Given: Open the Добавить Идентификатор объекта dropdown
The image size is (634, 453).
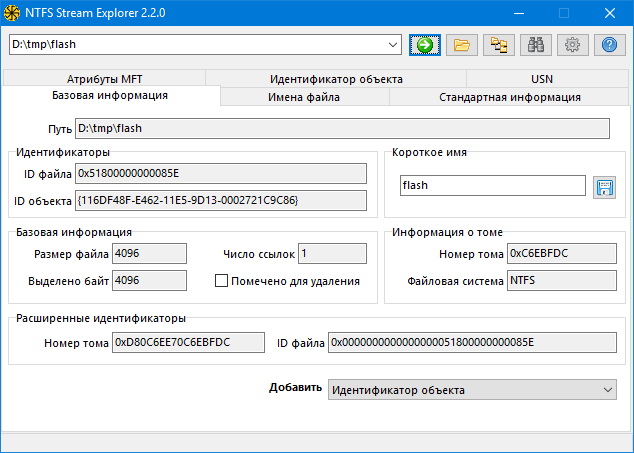Looking at the screenshot, I should click(x=472, y=389).
